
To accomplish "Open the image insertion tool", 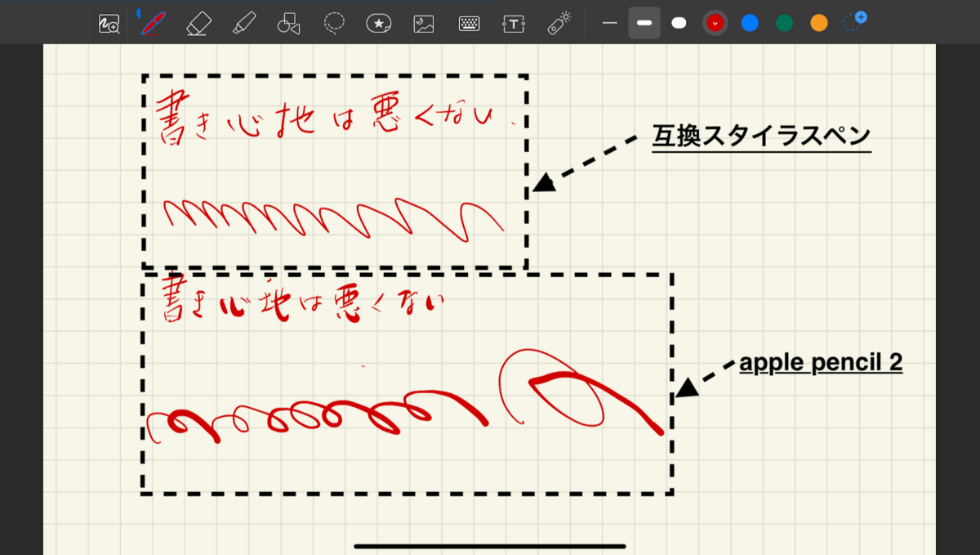I will coord(425,22).
